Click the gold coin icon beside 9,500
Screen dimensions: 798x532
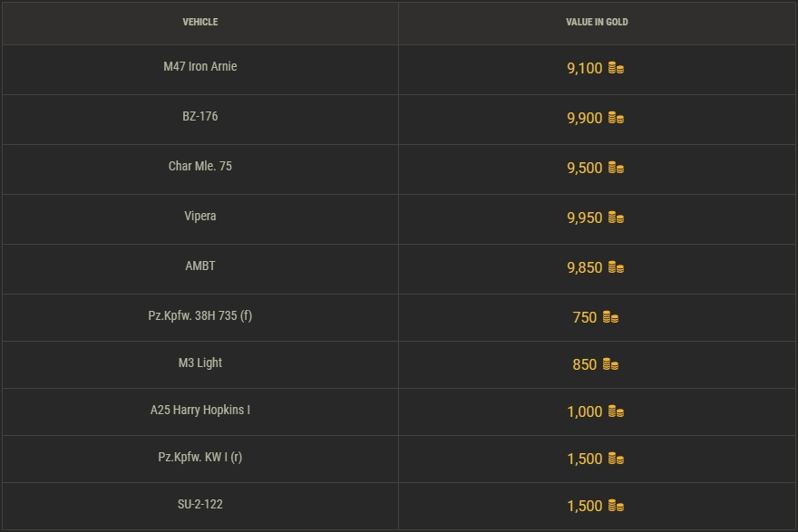pyautogui.click(x=616, y=169)
